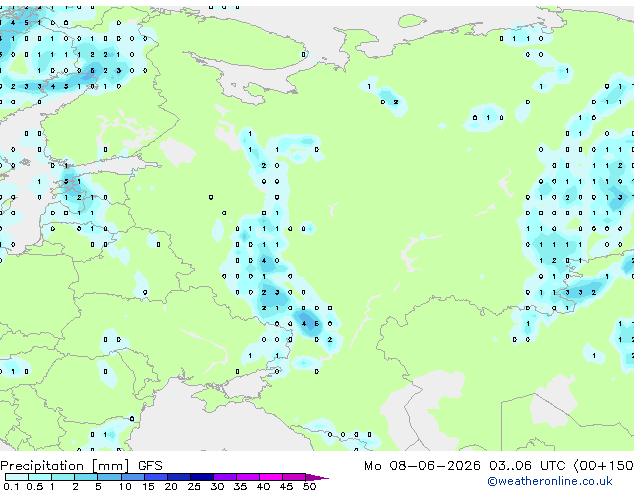Click the '40' legend label
The image size is (634, 490).
coord(263,486)
